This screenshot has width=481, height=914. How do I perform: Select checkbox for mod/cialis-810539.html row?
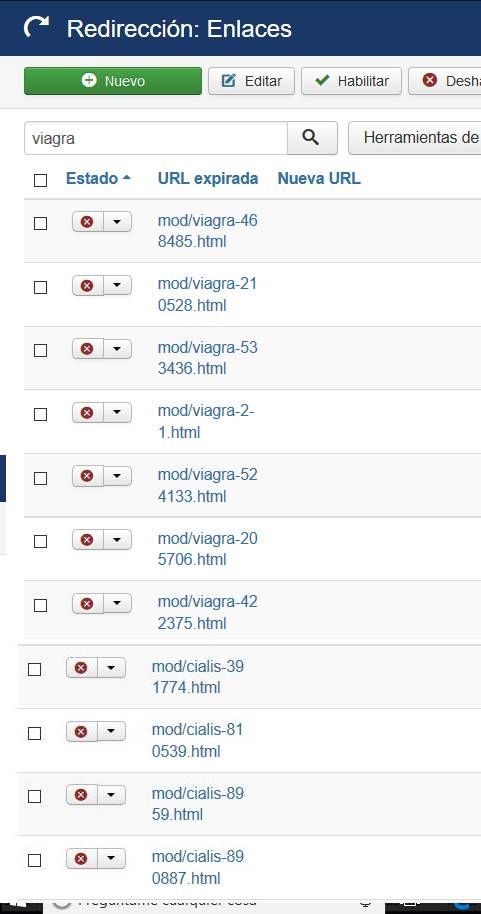point(34,733)
